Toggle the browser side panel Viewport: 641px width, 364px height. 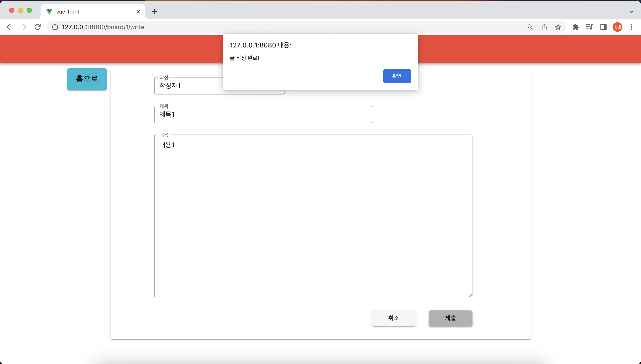click(603, 27)
